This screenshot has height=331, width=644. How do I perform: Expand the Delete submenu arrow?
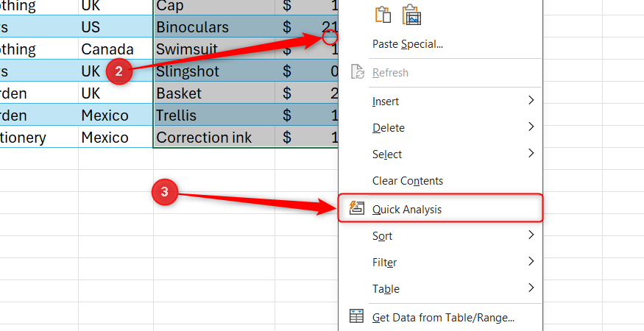coord(531,127)
